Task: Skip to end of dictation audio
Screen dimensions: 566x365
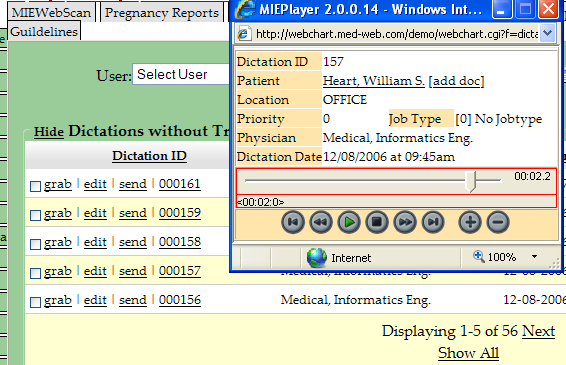Action: [x=433, y=222]
